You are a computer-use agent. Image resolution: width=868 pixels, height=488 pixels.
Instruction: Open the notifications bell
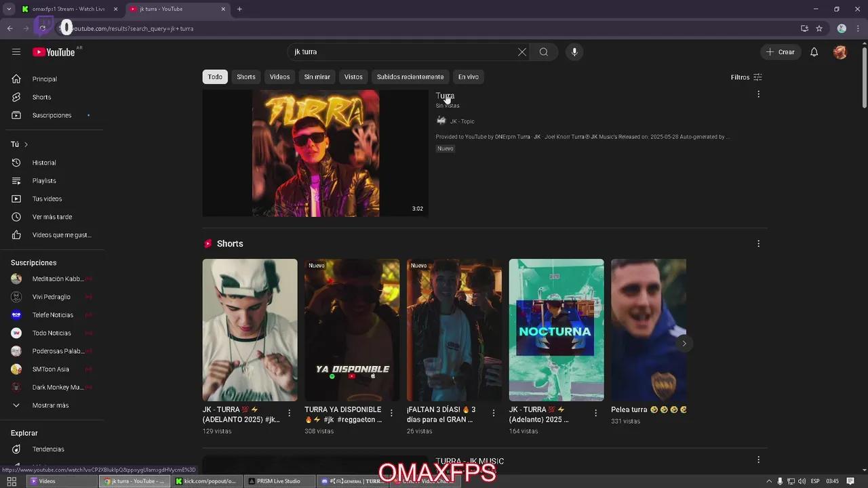click(x=814, y=52)
